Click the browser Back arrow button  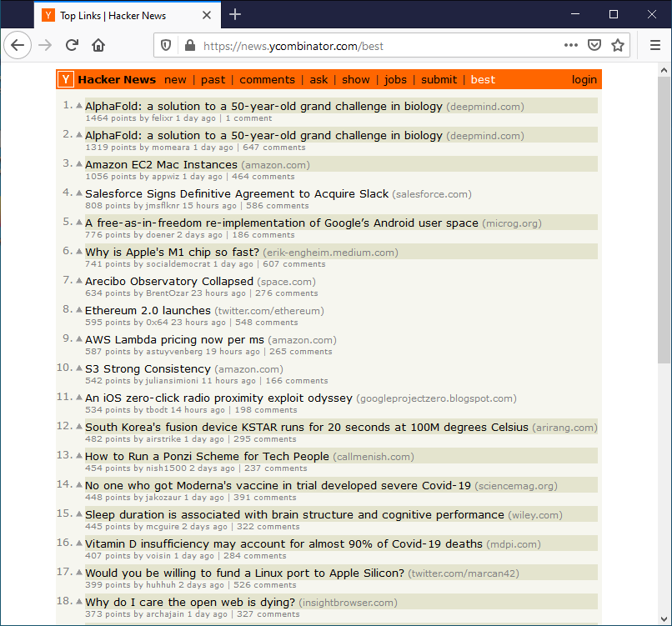18,45
